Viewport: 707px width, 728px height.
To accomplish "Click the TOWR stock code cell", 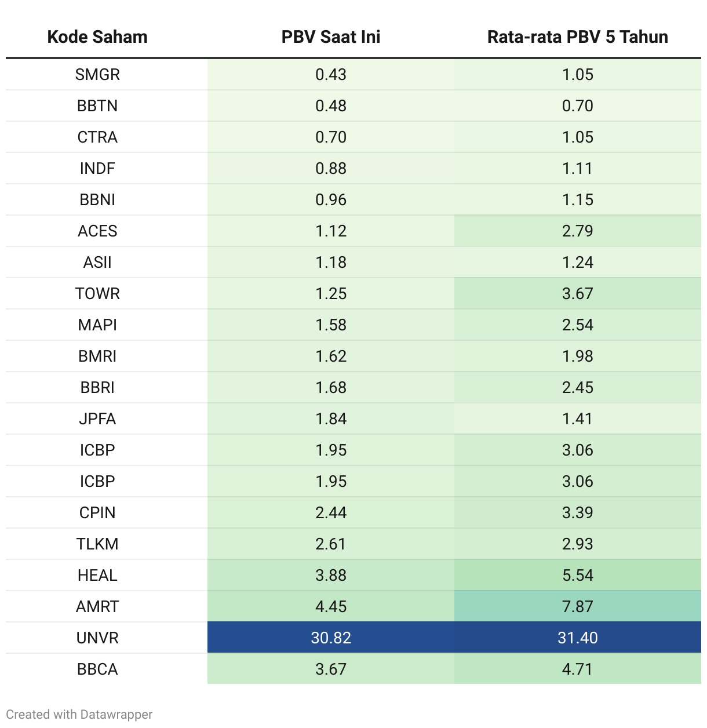I will pos(97,294).
